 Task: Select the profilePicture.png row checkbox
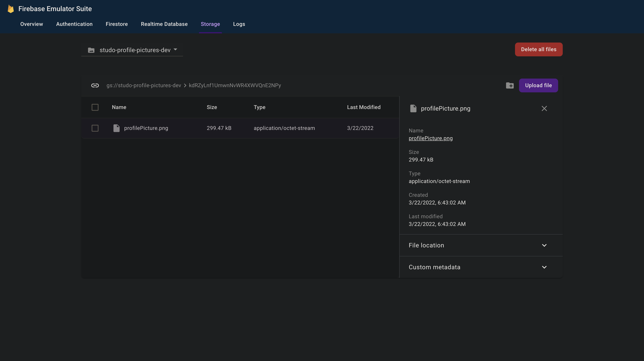(x=95, y=128)
